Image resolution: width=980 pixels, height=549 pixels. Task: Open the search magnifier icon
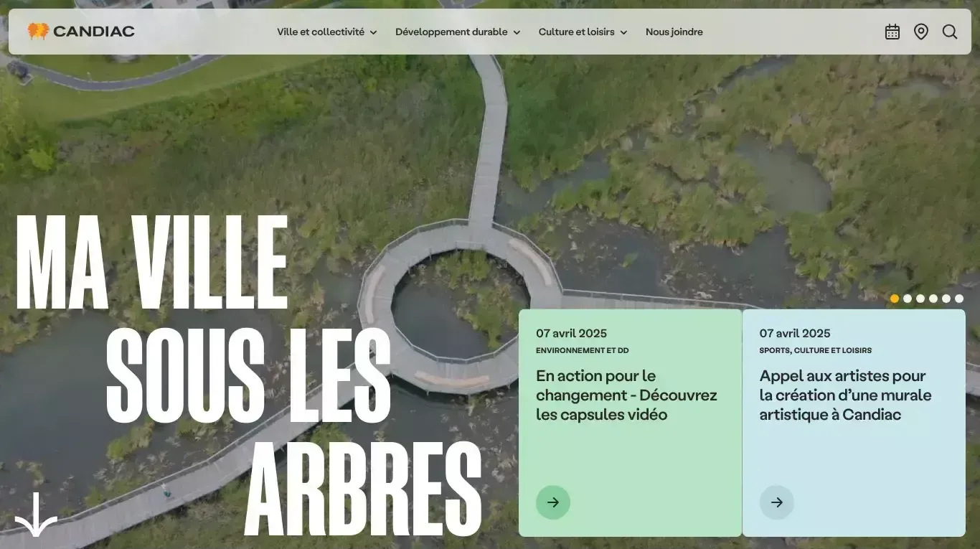point(950,32)
